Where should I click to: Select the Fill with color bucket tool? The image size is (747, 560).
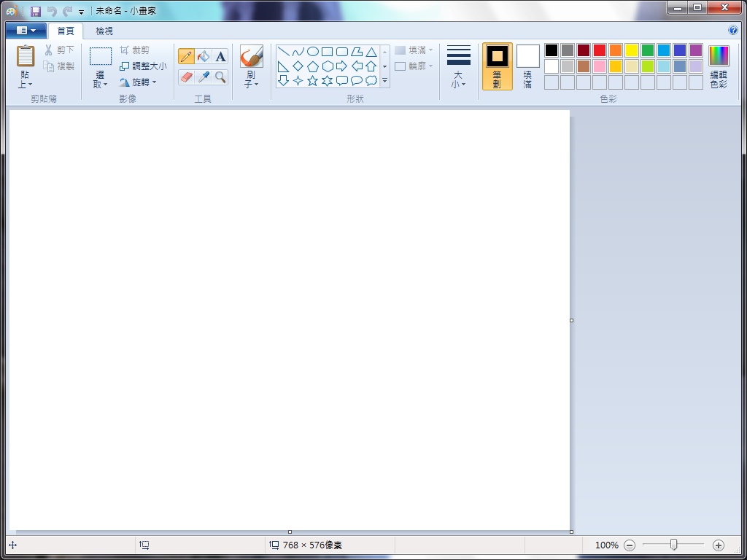[204, 57]
